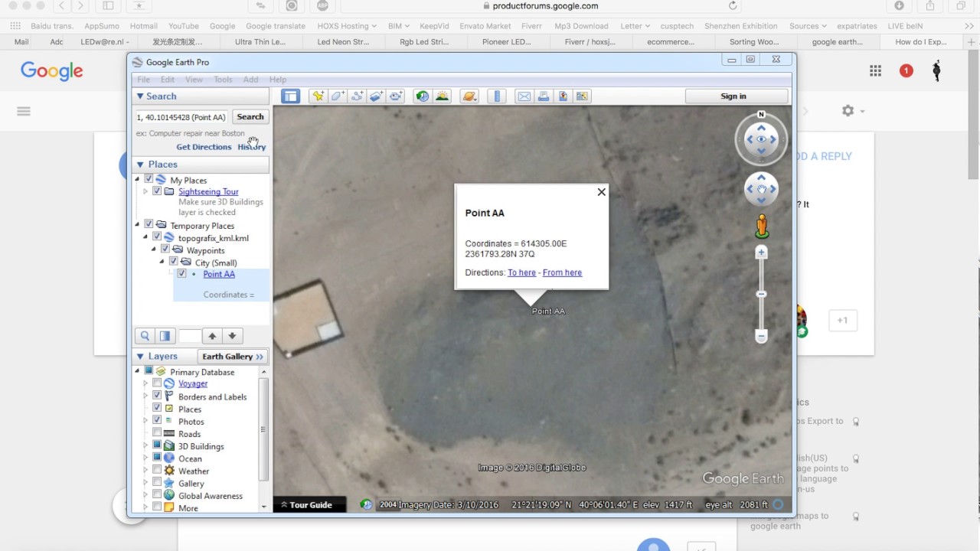980x551 pixels.
Task: Select the Add Polygon tool
Action: click(x=338, y=96)
